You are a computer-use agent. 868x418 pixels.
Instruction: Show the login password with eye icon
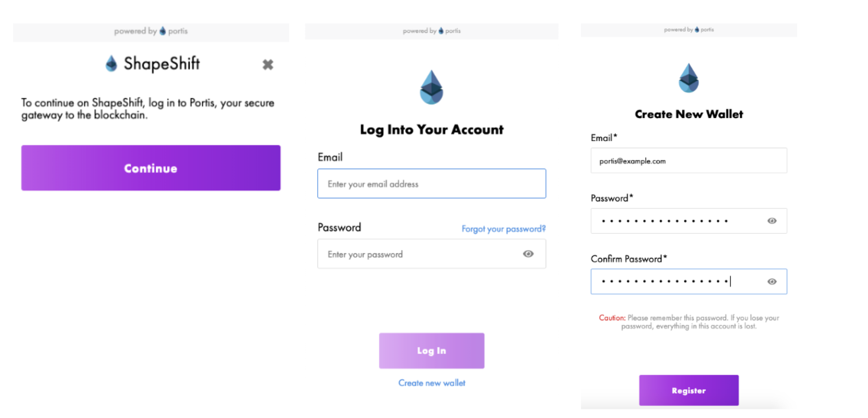point(528,254)
